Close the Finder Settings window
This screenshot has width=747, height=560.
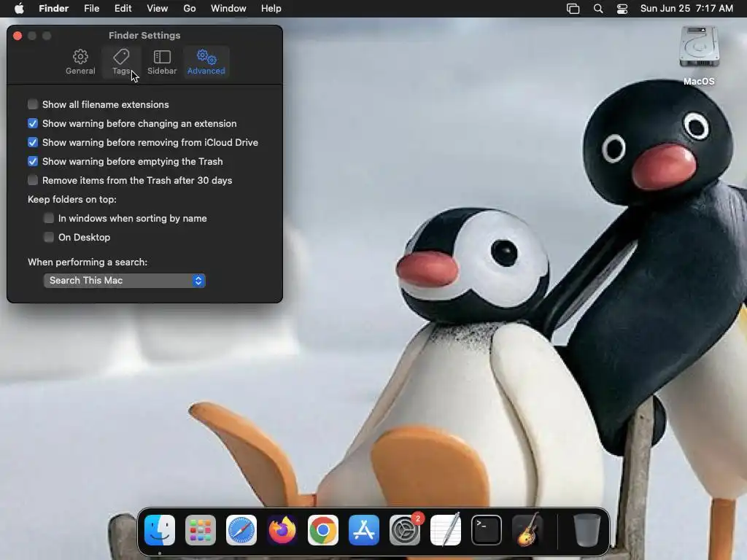18,36
